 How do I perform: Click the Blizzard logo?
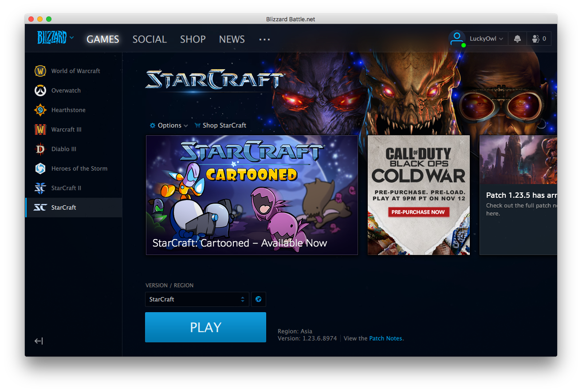52,38
